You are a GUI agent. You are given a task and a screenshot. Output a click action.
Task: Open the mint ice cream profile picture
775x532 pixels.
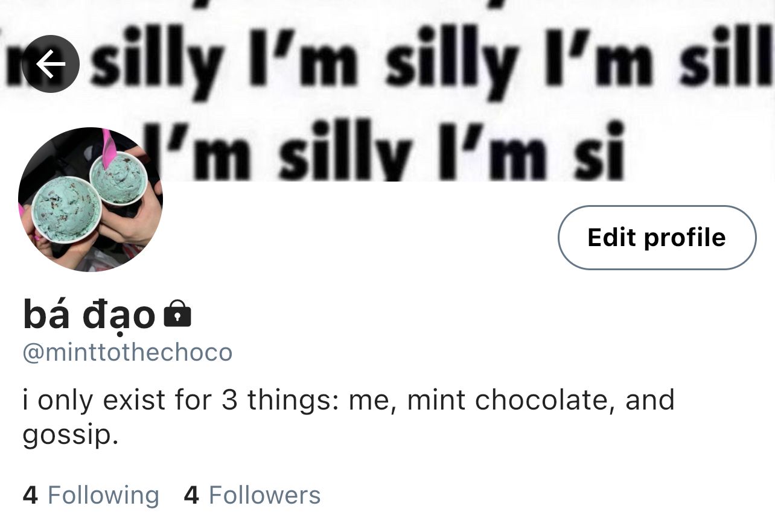click(x=91, y=200)
